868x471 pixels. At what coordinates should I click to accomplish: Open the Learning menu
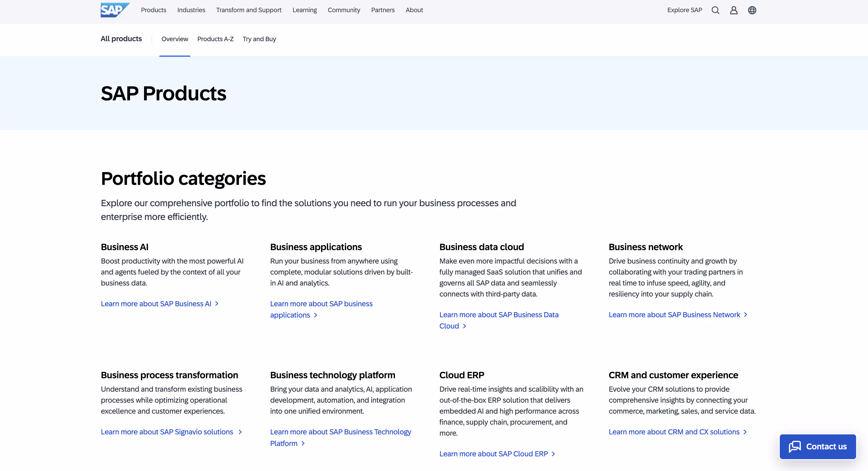305,10
